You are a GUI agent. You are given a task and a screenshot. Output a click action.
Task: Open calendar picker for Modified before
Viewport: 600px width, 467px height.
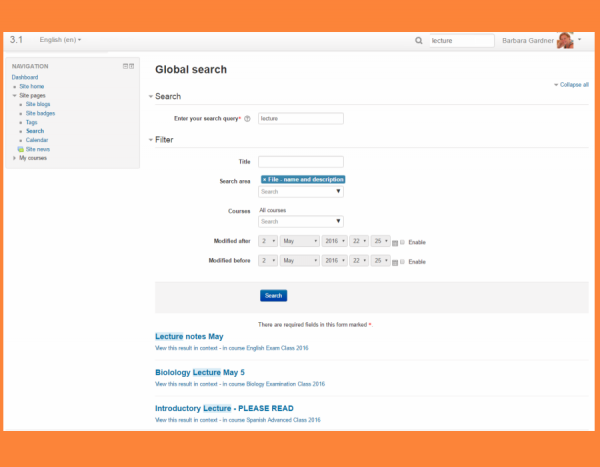click(x=396, y=262)
